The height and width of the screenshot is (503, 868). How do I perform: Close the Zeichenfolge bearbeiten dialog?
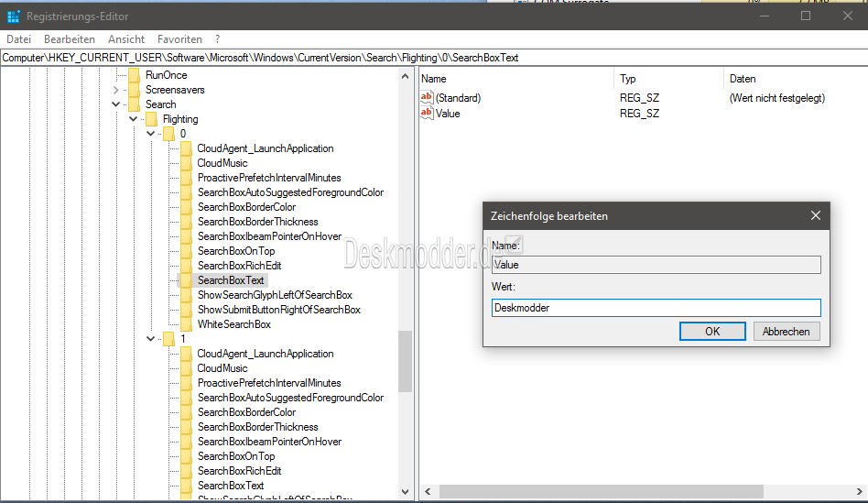816,215
